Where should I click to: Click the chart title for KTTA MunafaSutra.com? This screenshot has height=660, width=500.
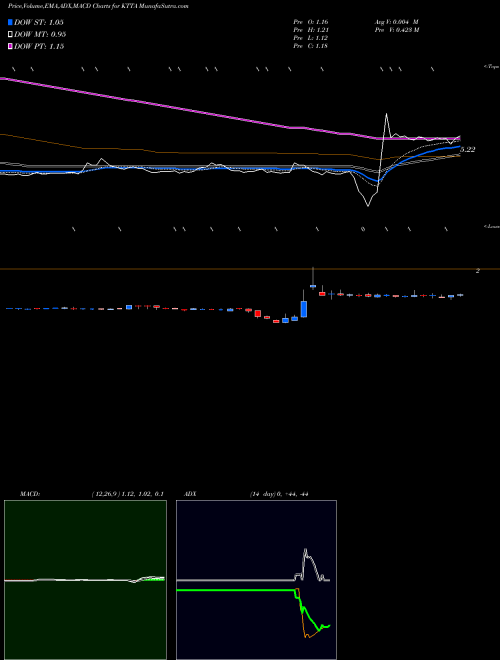[x=98, y=6]
